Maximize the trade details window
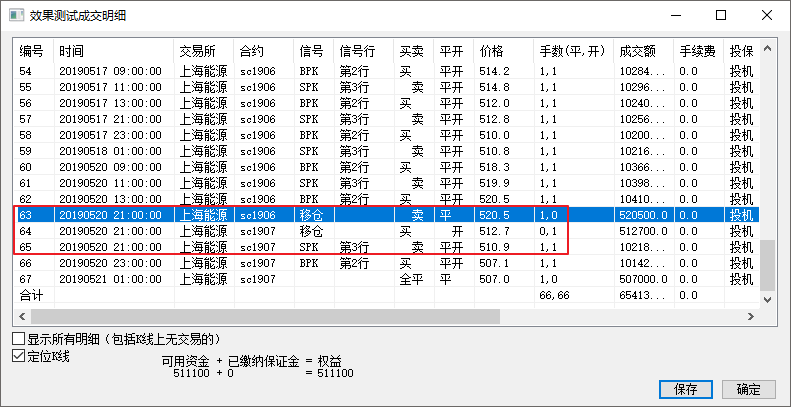 tap(720, 16)
